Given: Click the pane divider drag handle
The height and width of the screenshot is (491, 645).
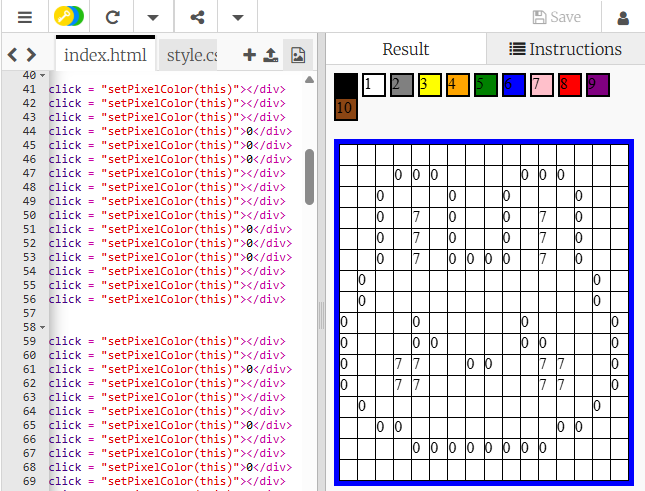Looking at the screenshot, I should tap(321, 315).
